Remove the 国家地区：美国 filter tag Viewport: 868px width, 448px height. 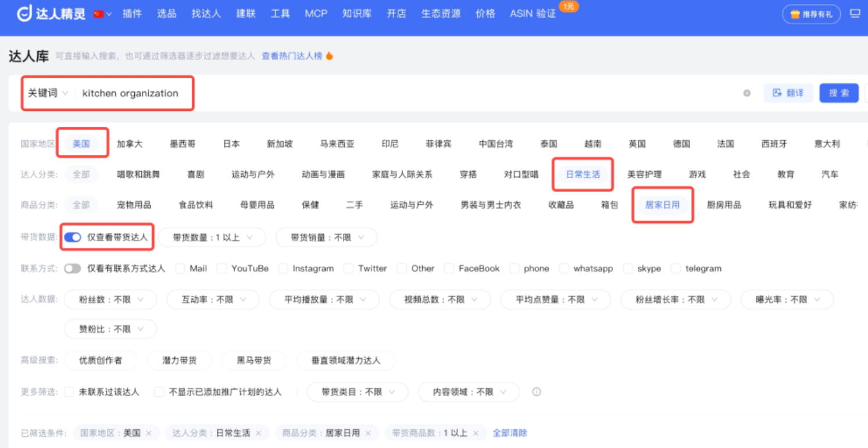[149, 433]
